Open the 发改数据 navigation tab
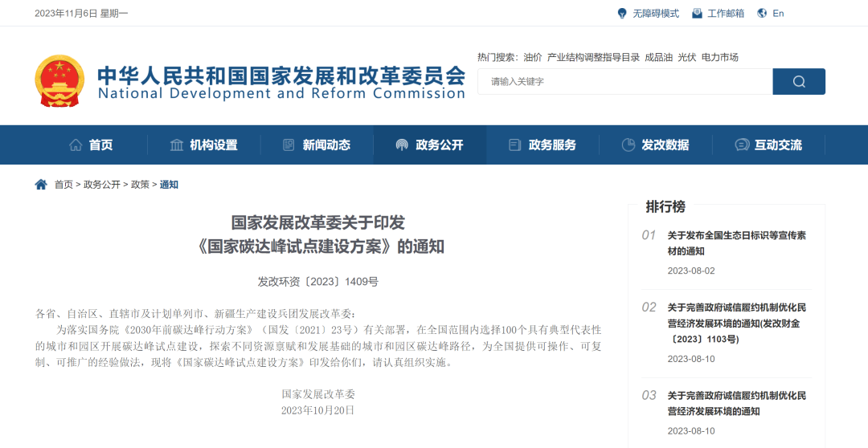This screenshot has width=868, height=448. pyautogui.click(x=656, y=145)
